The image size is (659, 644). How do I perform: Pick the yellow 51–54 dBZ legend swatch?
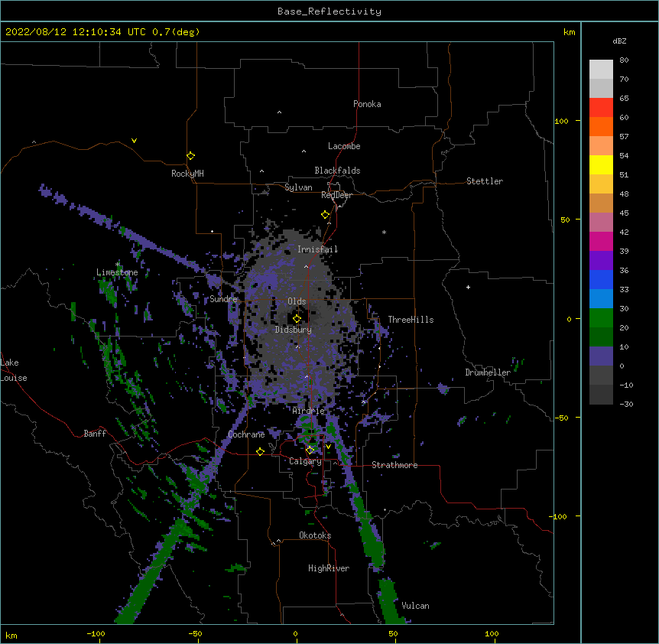(x=601, y=164)
